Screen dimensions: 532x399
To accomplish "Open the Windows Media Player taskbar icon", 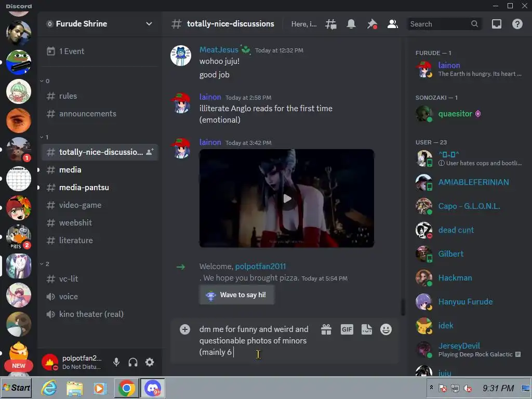I will 100,388.
